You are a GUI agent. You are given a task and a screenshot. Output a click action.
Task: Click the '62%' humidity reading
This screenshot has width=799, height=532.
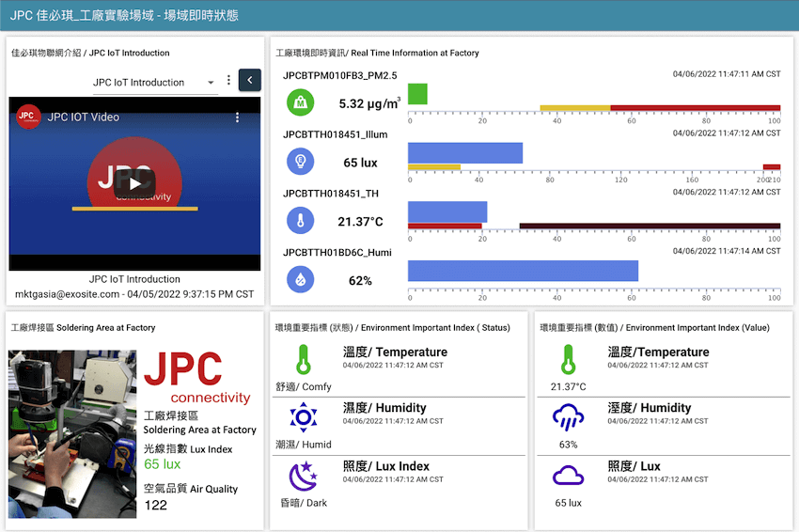pos(360,281)
